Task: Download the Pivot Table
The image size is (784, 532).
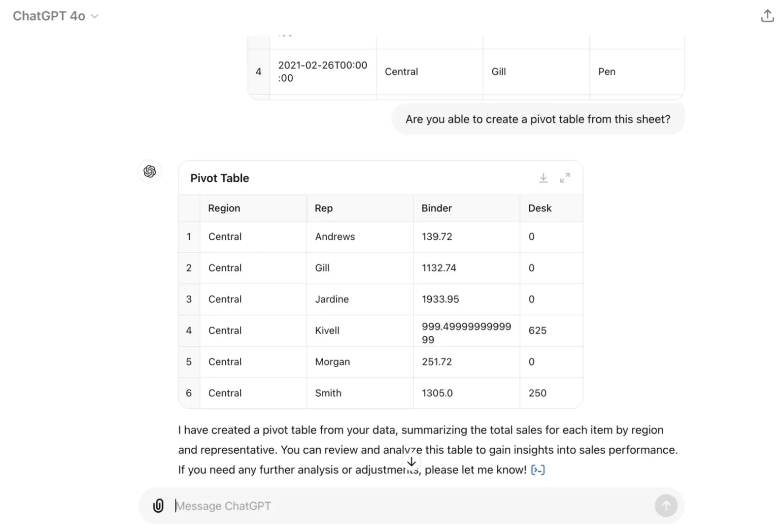Action: pyautogui.click(x=543, y=178)
